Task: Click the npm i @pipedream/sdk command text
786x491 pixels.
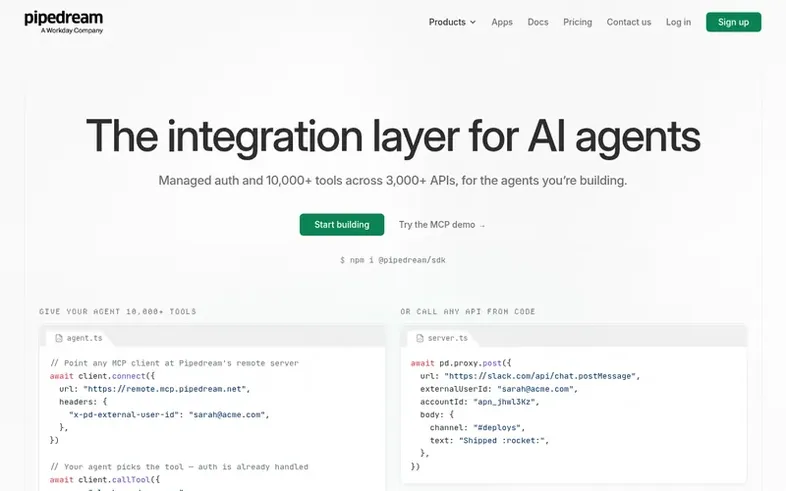Action: [x=392, y=260]
